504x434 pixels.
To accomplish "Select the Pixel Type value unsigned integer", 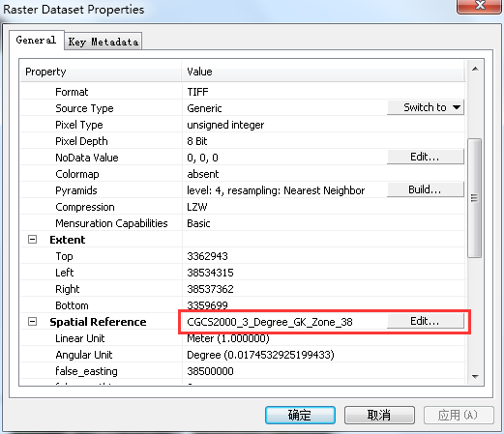I will 225,125.
